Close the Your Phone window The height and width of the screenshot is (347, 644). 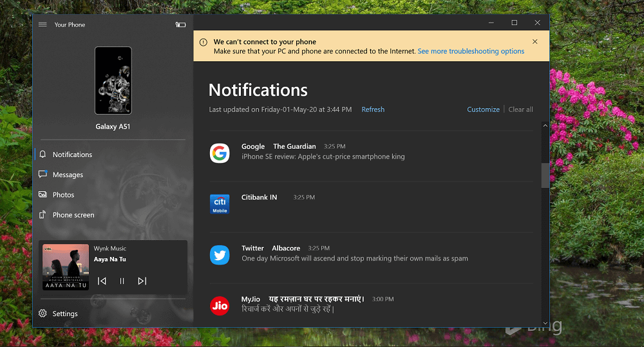(537, 23)
